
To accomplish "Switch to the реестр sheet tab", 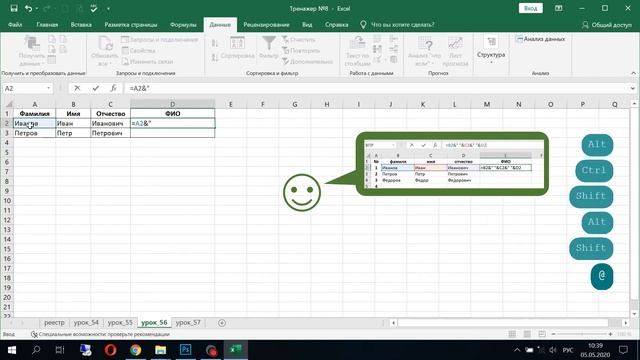I will (54, 322).
